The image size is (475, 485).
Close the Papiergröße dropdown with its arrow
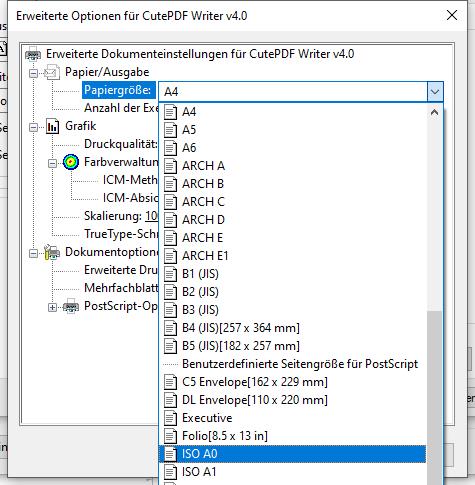tap(435, 92)
